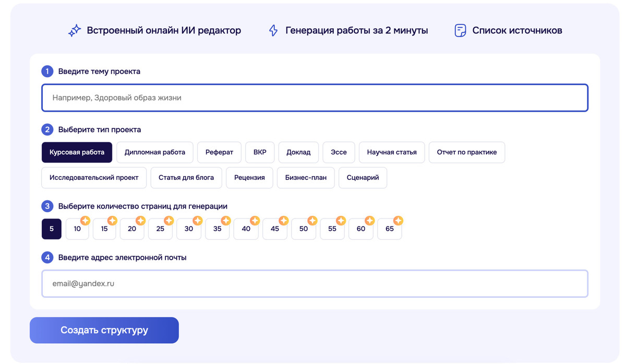This screenshot has width=626, height=364.
Task: Choose Научная статья project type
Action: pyautogui.click(x=392, y=152)
